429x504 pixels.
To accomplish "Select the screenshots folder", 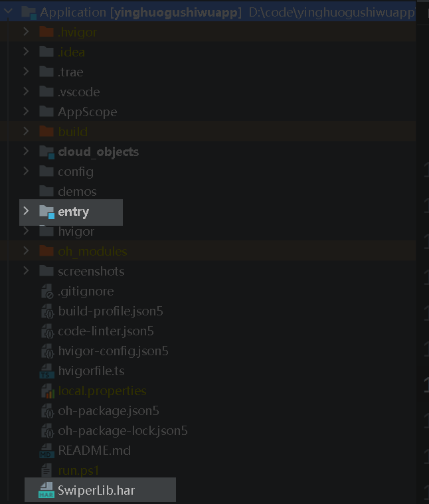I will [91, 272].
